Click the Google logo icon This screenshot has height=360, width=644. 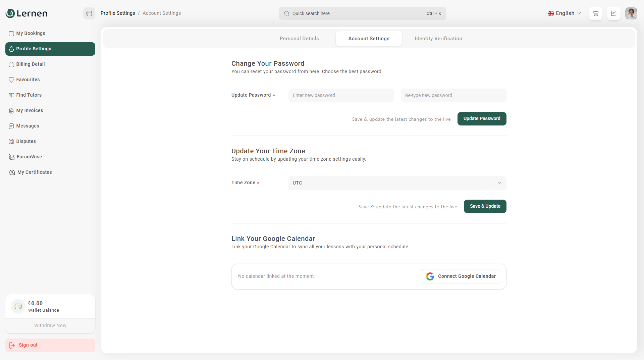[x=430, y=276]
